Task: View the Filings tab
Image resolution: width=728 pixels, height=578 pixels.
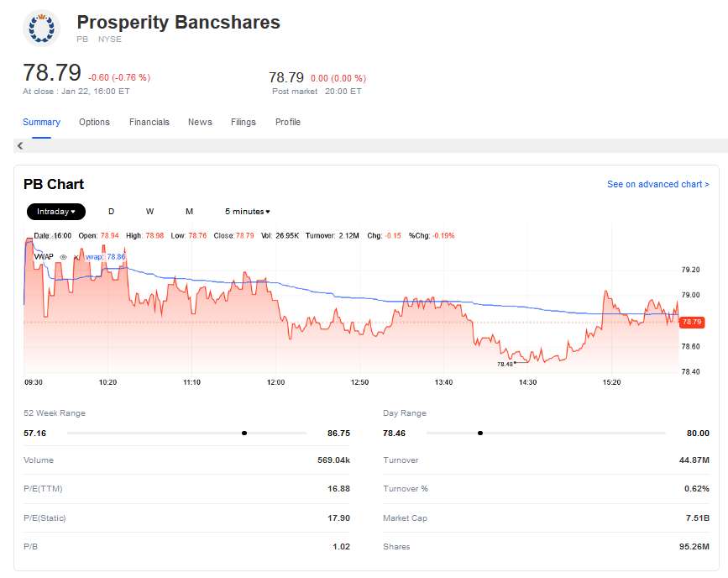Action: coord(244,123)
